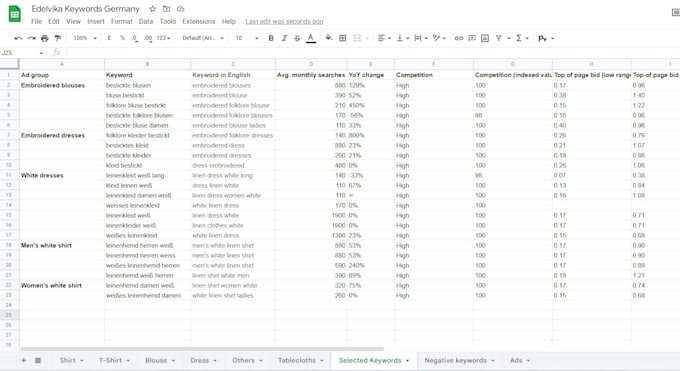The image size is (680, 371).
Task: Click the Create a filter icon
Action: [x=499, y=38]
